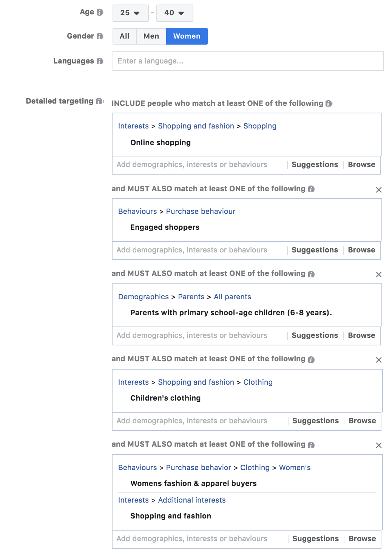Click Browse beside the Engaged shoppers group

pos(361,250)
